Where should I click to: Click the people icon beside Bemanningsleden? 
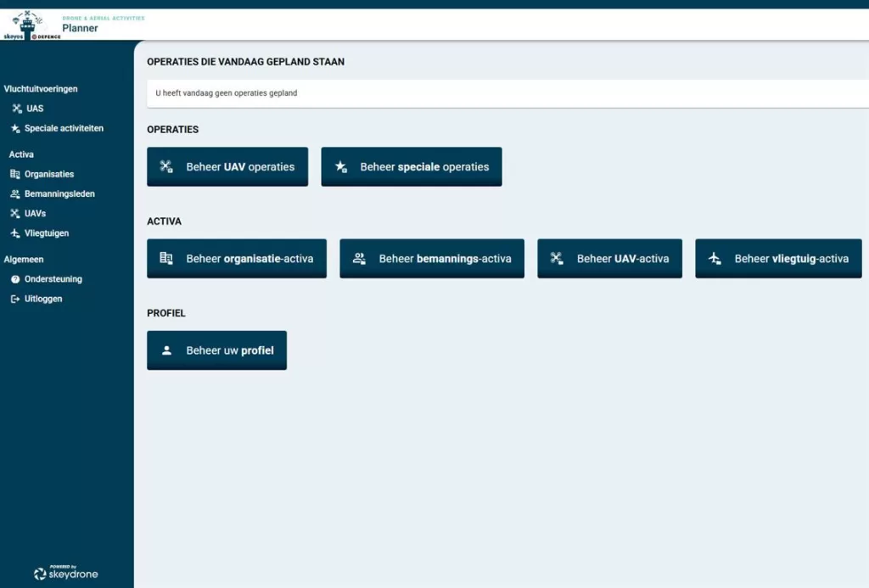14,194
